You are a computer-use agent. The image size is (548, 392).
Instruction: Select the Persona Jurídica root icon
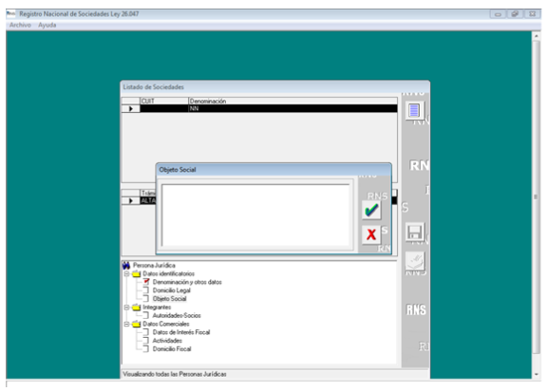(x=126, y=266)
